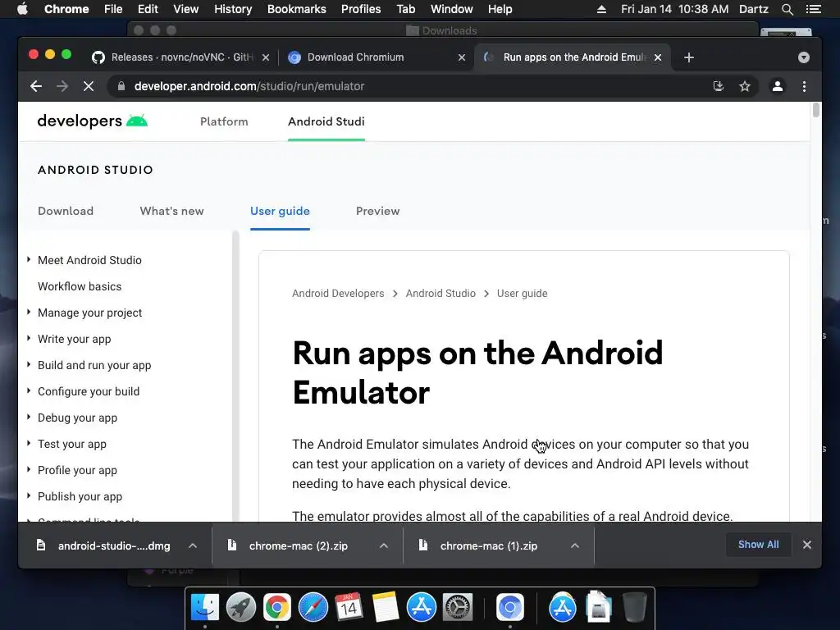
Task: Expand Debug your app section
Action: (29, 418)
